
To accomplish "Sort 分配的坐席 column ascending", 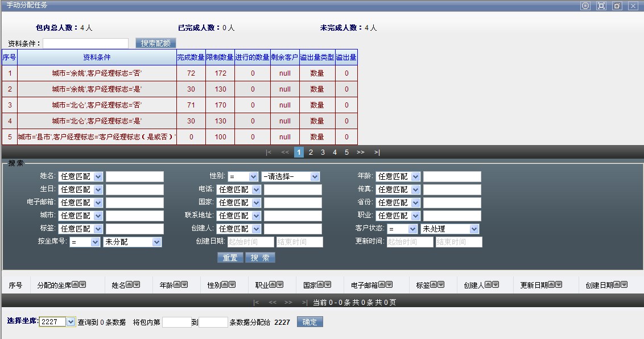I will pos(75,285).
